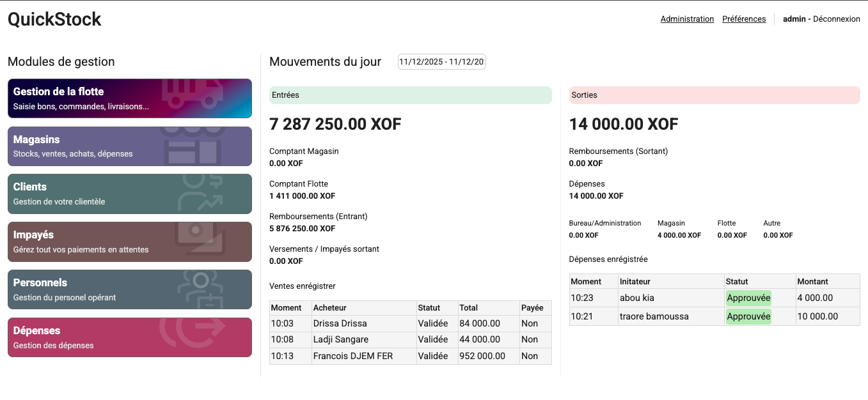Click the QuickStock title logo
Viewport: 868px width, 400px height.
(x=54, y=19)
